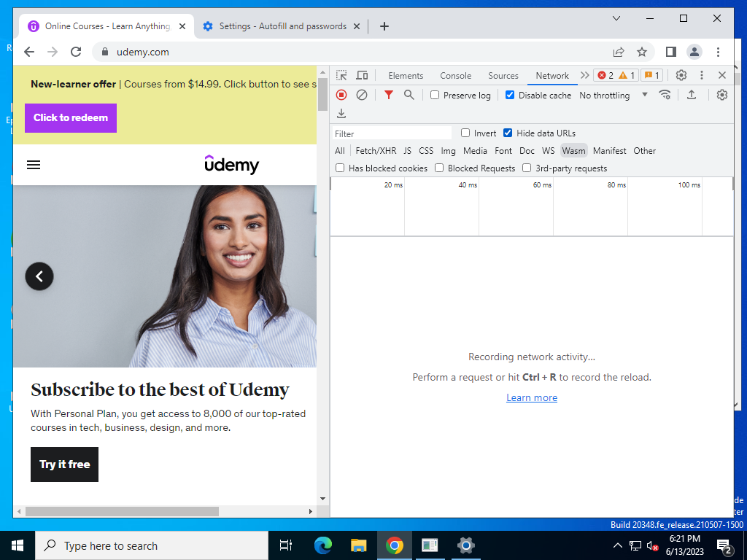This screenshot has height=560, width=747.
Task: Reload the udemy.com page
Action: tap(76, 52)
